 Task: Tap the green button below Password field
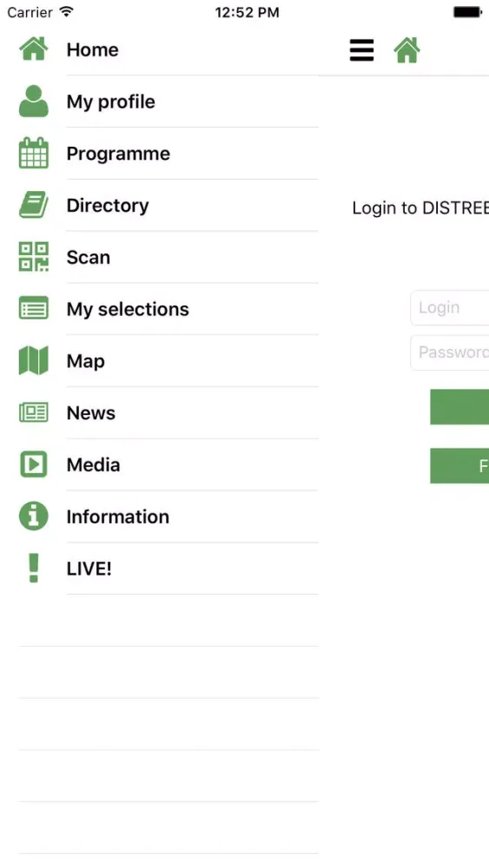click(x=459, y=407)
